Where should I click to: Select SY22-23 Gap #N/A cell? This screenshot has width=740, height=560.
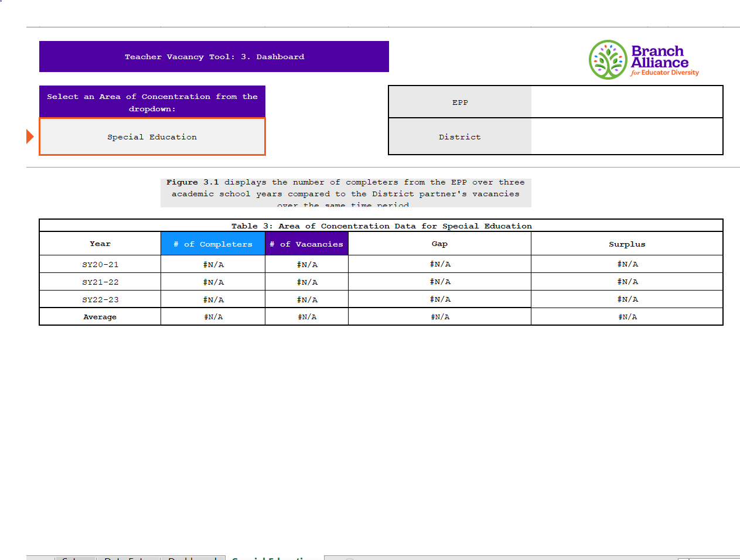coord(439,299)
